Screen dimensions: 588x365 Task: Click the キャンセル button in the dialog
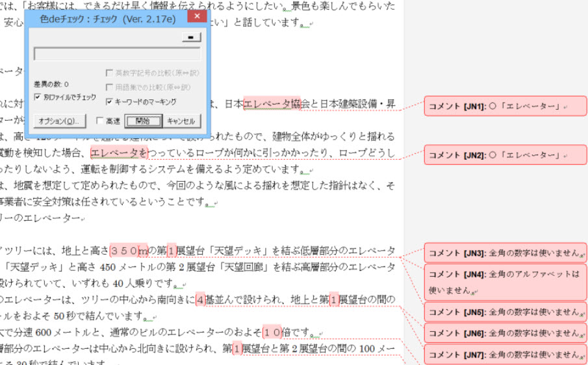coord(181,121)
